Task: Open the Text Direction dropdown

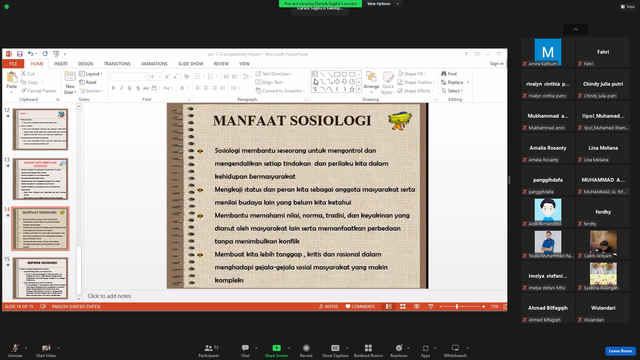Action: tap(274, 73)
